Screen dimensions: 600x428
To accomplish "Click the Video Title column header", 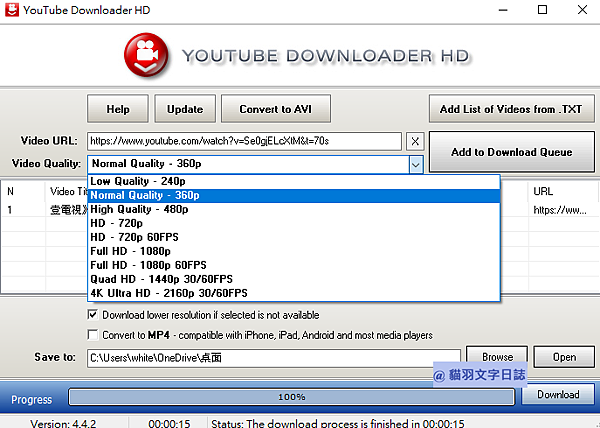I will [67, 191].
